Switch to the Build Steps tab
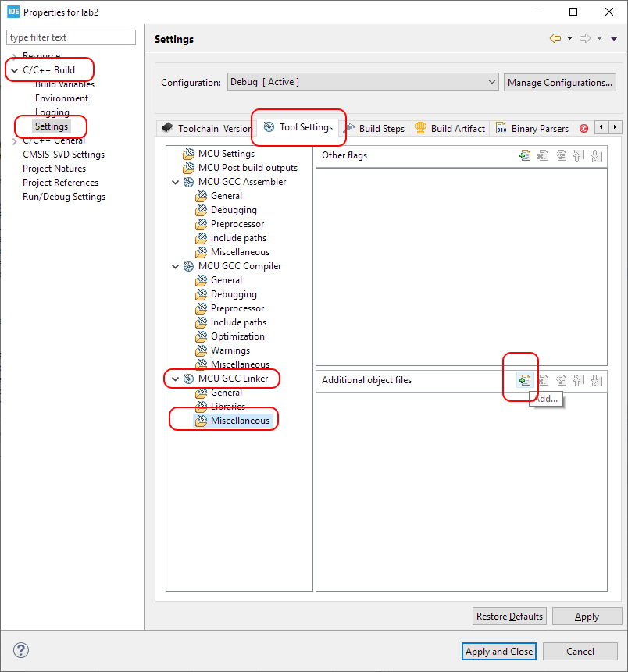Viewport: 628px width, 672px height. (x=375, y=128)
